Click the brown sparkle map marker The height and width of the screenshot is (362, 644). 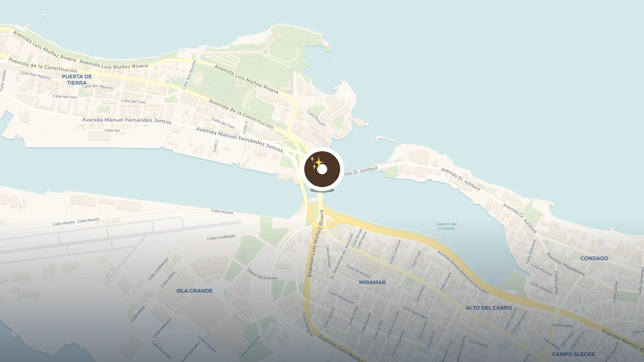coord(322,169)
